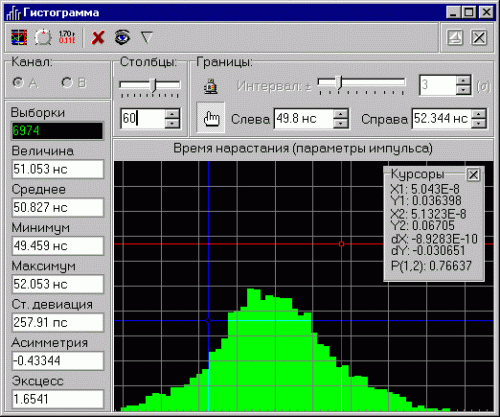Click the downward triangle toolbar icon
This screenshot has height=417, width=500.
pos(147,37)
